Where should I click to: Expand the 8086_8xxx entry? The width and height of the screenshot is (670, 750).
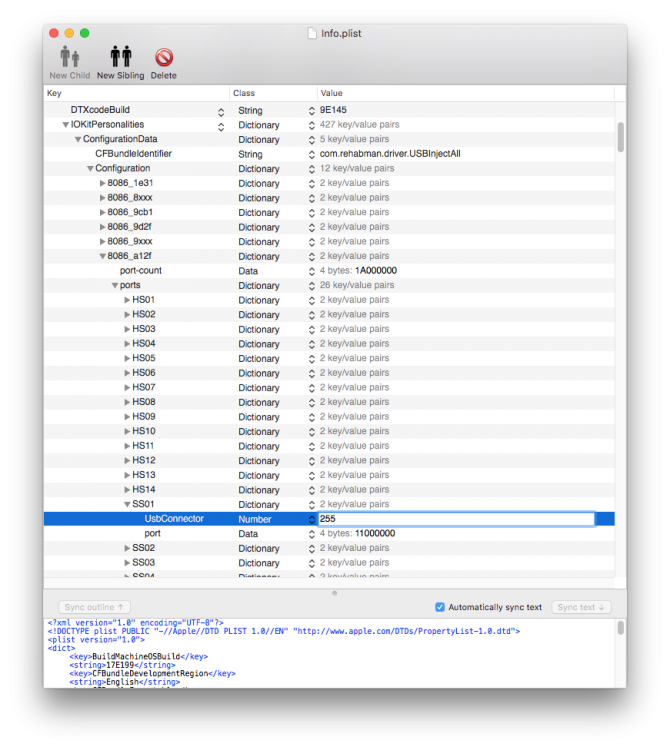coord(102,198)
